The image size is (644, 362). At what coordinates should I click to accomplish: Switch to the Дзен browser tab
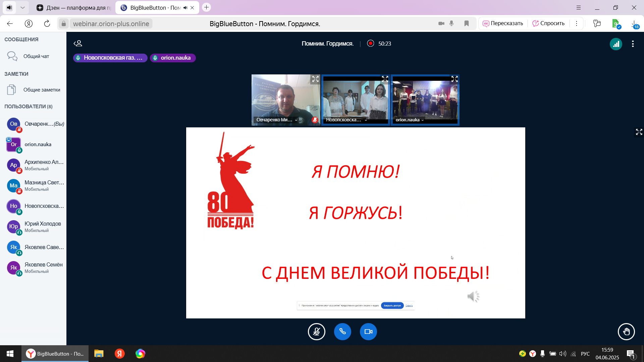(74, 8)
